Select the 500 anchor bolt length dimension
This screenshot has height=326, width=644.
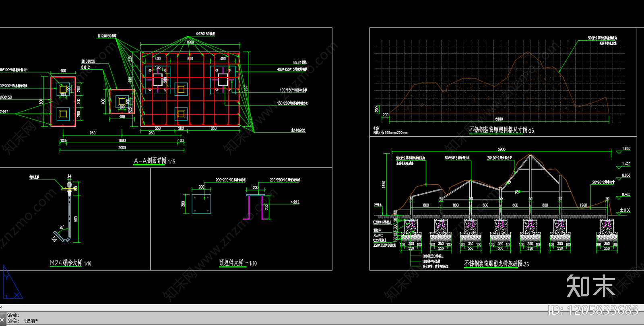76,219
